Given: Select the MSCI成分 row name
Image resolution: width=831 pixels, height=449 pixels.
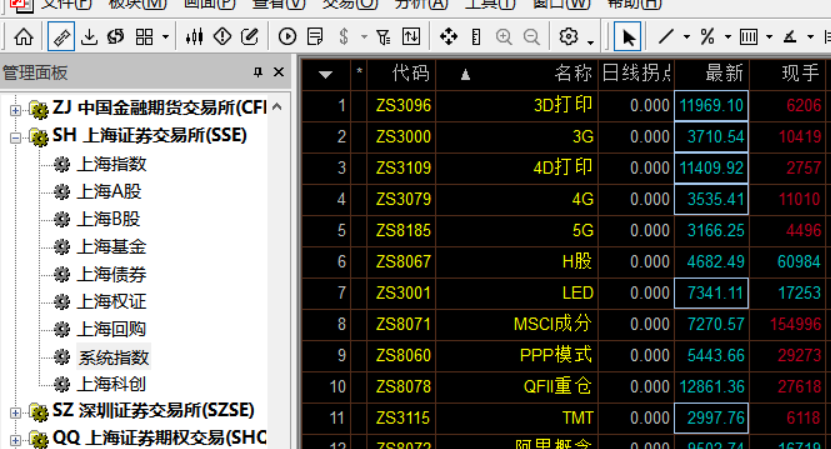Looking at the screenshot, I should pos(553,324).
